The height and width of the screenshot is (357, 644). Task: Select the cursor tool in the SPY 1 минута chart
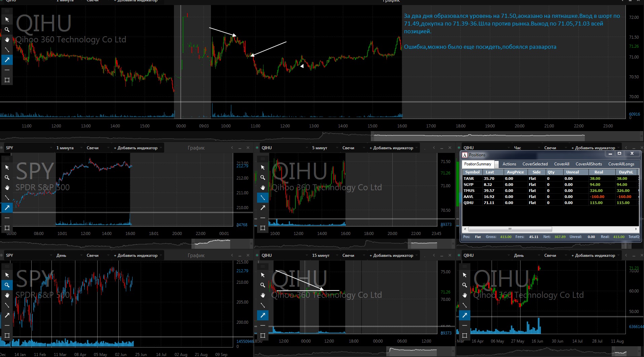tap(7, 167)
